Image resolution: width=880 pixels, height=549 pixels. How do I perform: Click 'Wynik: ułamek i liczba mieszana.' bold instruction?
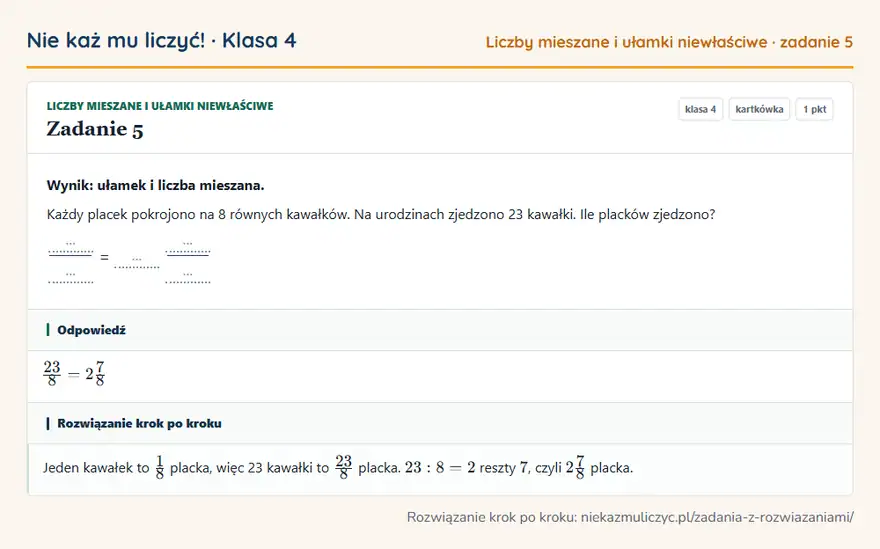[x=155, y=185]
